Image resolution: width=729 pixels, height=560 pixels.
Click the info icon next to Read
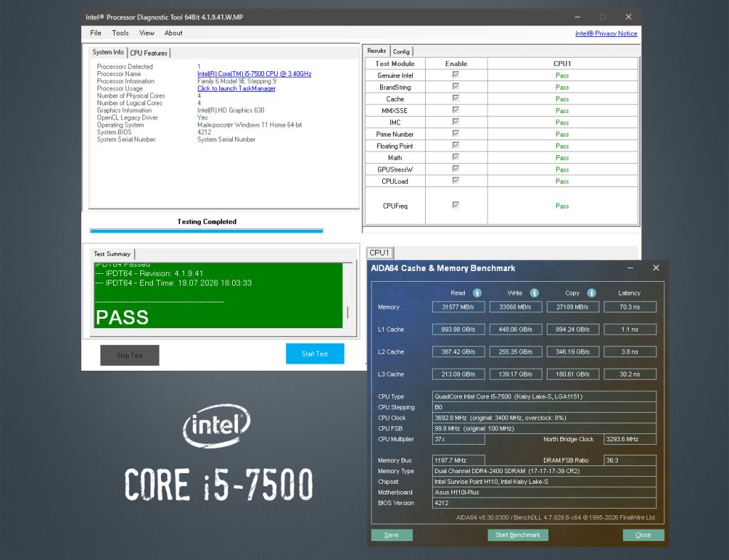(477, 292)
